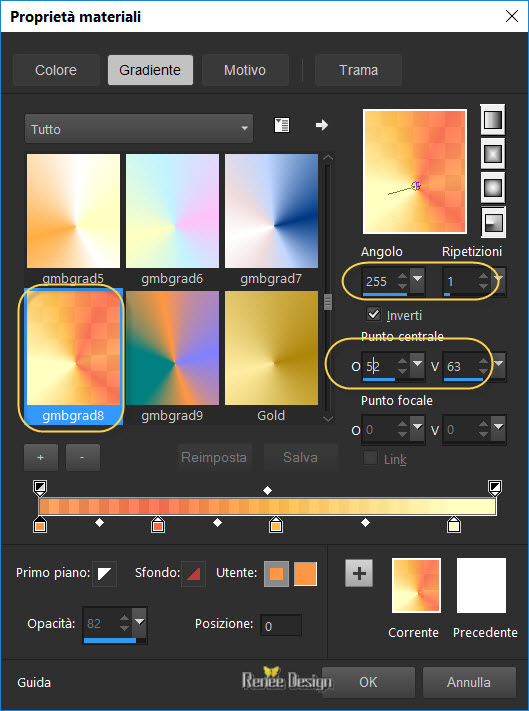Select the red gradient color stop marker

pyautogui.click(x=158, y=524)
